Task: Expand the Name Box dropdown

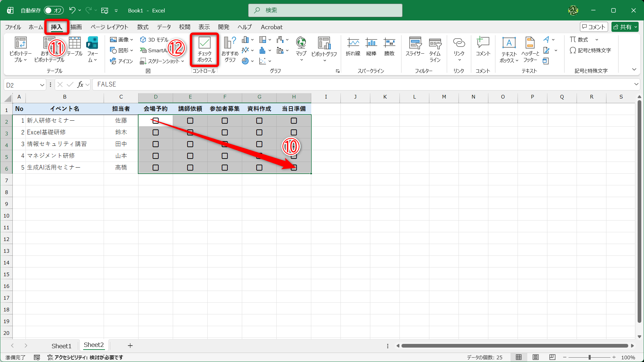Action: pyautogui.click(x=42, y=85)
